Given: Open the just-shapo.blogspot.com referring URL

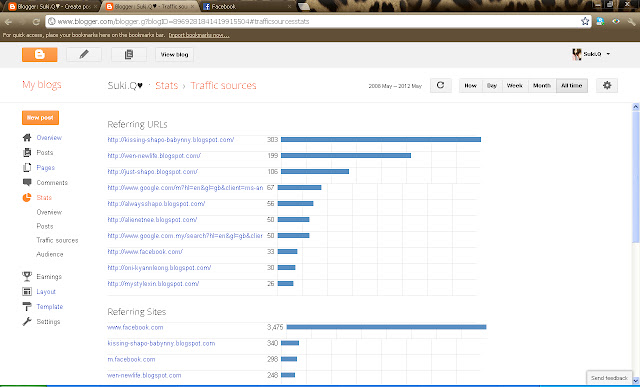Looking at the screenshot, I should pyautogui.click(x=153, y=171).
